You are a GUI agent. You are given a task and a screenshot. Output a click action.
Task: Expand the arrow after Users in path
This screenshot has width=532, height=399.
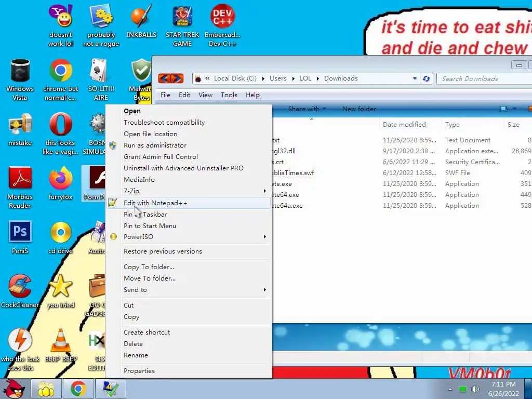(x=293, y=79)
